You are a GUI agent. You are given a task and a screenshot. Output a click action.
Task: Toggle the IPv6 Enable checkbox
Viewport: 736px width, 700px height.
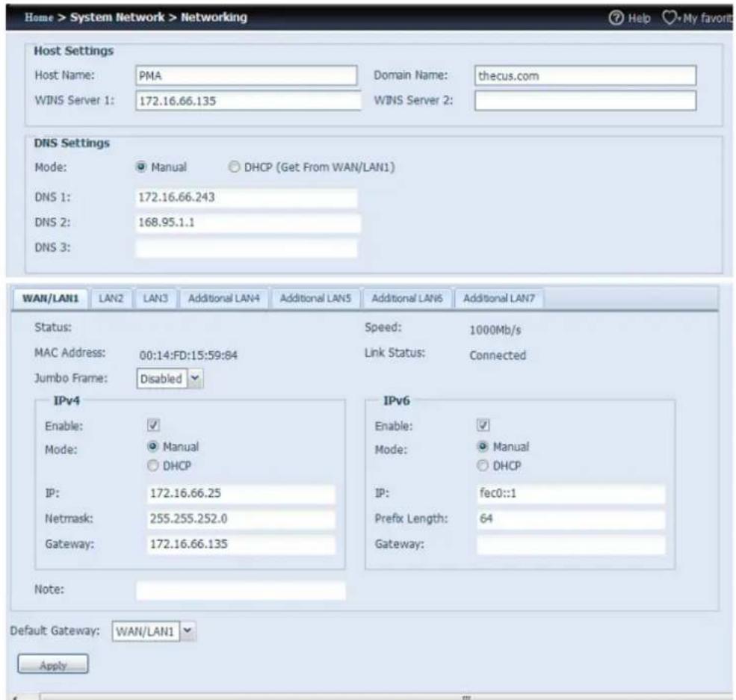tap(483, 425)
